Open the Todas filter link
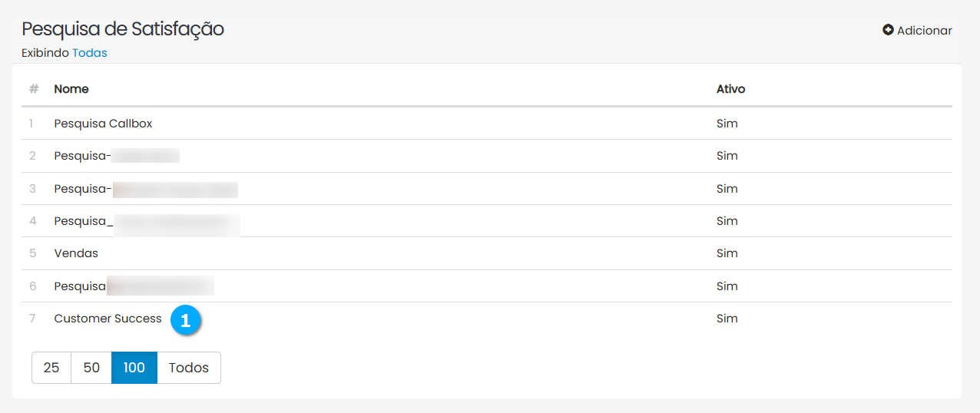The height and width of the screenshot is (413, 980). coord(89,53)
